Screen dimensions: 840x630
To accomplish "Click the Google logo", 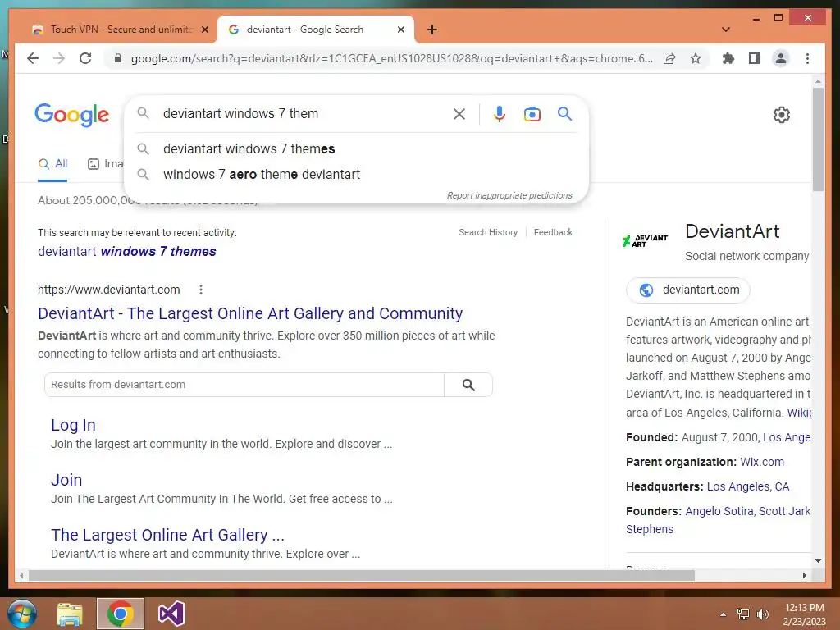I will pyautogui.click(x=72, y=115).
